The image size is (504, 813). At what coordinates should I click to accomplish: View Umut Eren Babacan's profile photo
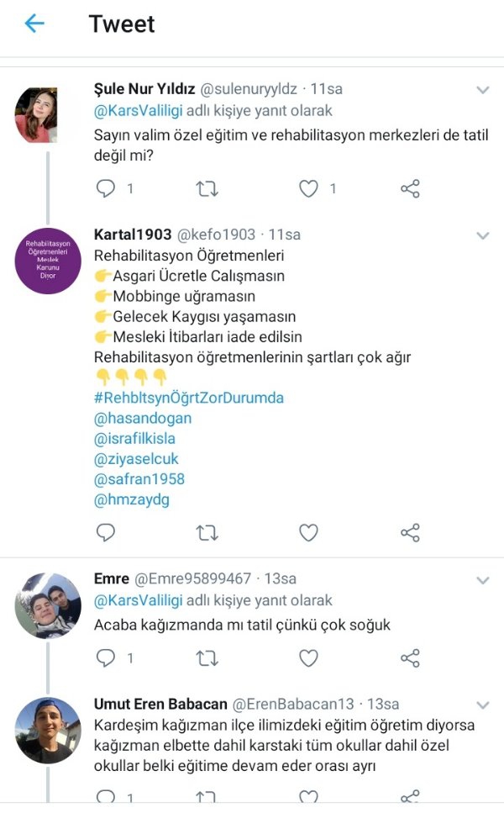[x=48, y=730]
